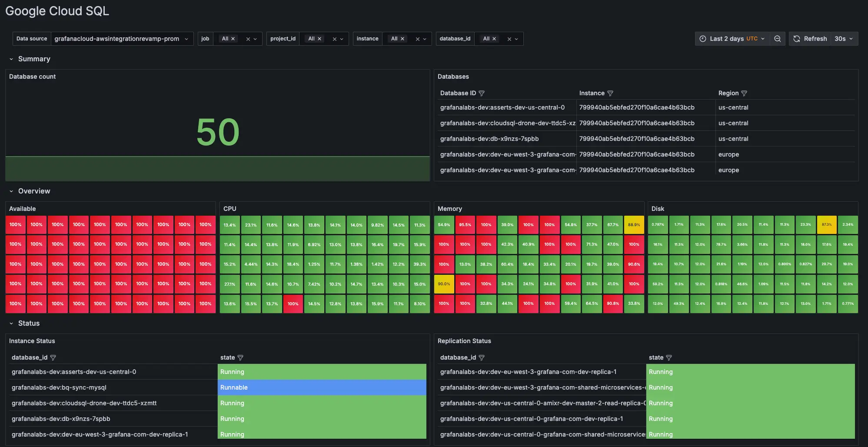
Task: Collapse the Status row section
Action: pos(11,324)
